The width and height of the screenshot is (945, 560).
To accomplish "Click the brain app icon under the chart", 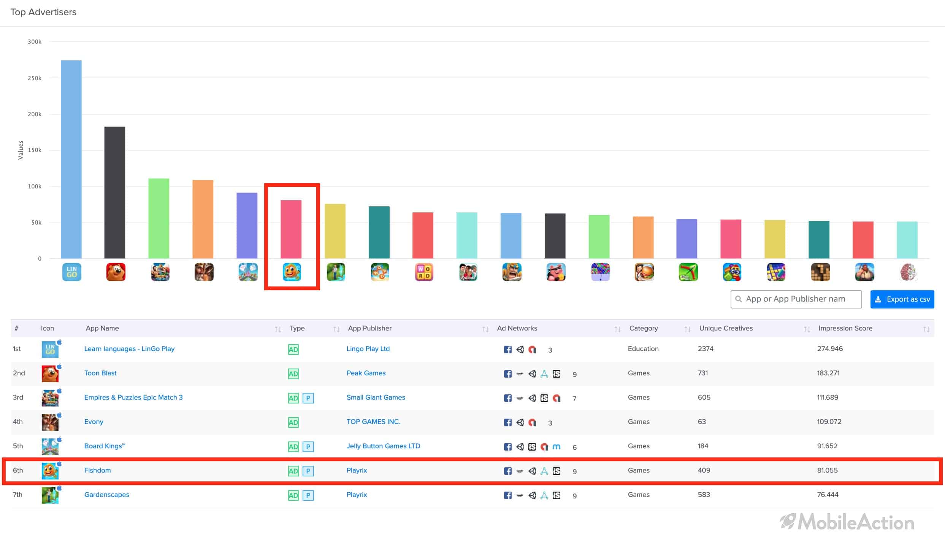I will coord(908,272).
